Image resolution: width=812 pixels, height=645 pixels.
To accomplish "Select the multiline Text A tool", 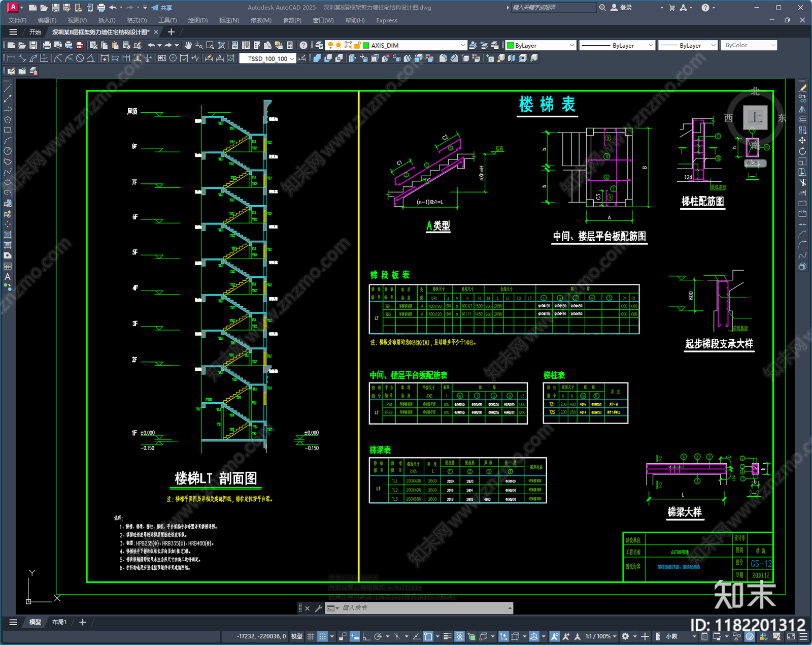I will (8, 277).
